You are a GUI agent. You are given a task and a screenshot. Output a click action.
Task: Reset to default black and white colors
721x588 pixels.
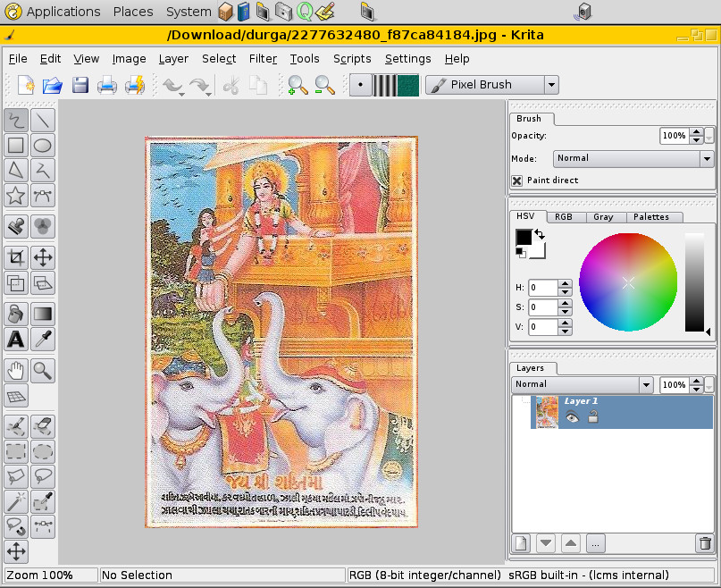(x=521, y=253)
